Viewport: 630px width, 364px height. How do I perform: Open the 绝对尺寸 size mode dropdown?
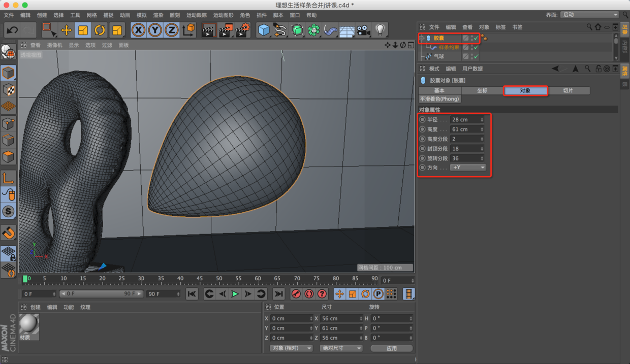pos(340,348)
